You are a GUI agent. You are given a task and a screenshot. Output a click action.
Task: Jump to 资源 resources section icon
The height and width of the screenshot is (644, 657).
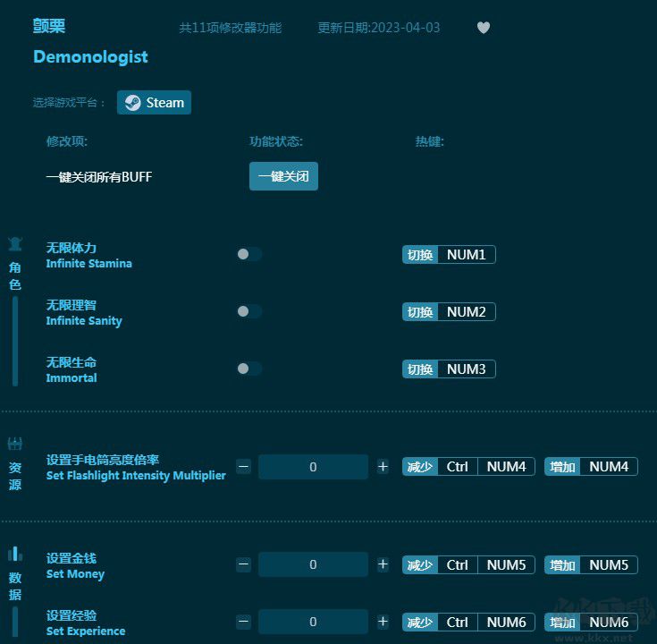pos(15,445)
